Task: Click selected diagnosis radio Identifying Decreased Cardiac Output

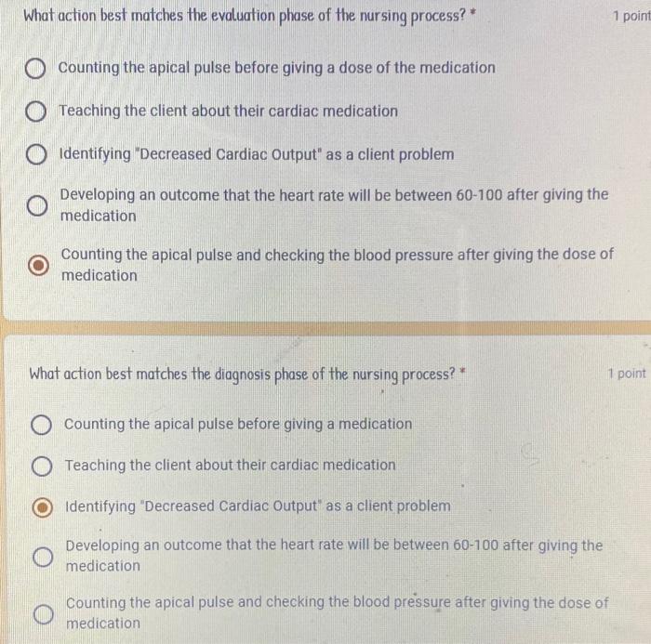Action: tap(42, 507)
